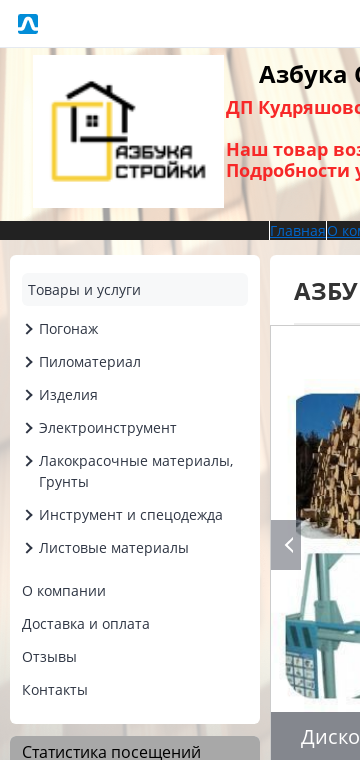360x760 pixels.
Task: Click the sawmill machine image
Action: point(323,626)
